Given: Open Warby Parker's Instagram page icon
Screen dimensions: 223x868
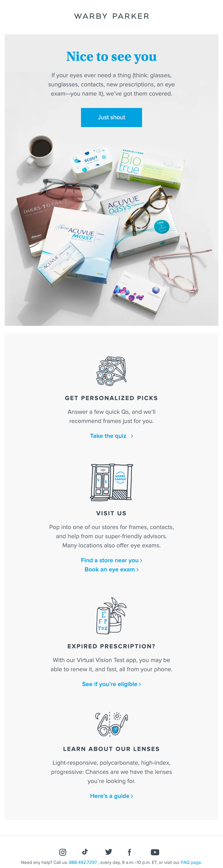Looking at the screenshot, I should click(63, 852).
